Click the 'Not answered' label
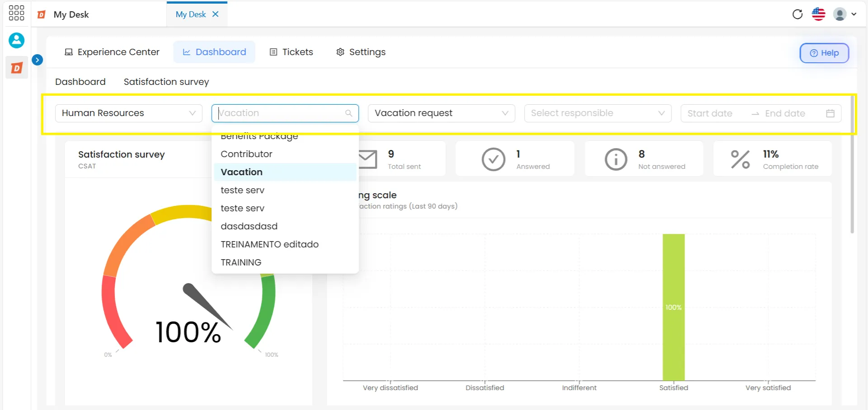The height and width of the screenshot is (410, 868). pyautogui.click(x=662, y=167)
